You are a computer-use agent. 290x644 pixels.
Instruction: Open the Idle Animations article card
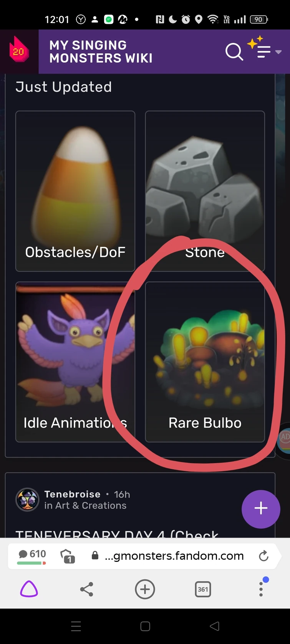[x=75, y=362]
